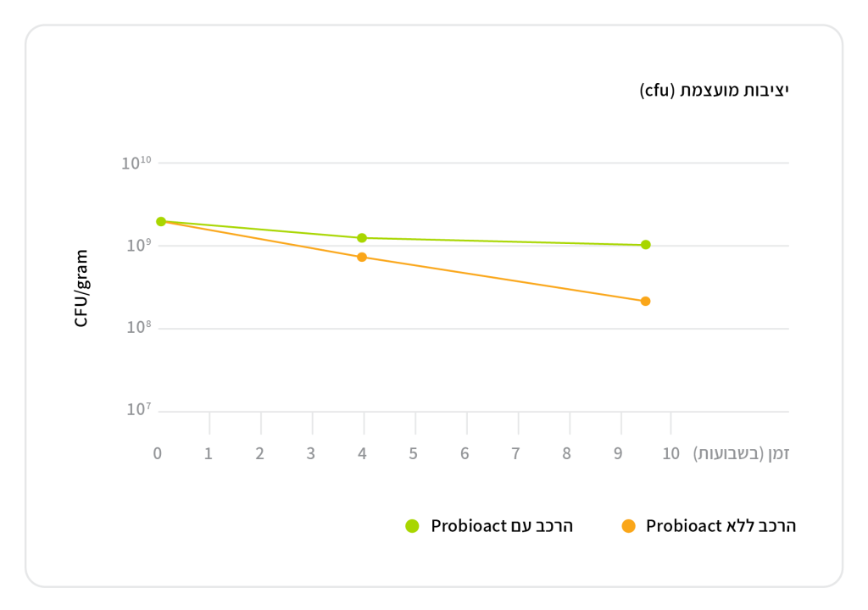Click the green legend dot for Probioact
868x610 pixels.
coord(413,526)
